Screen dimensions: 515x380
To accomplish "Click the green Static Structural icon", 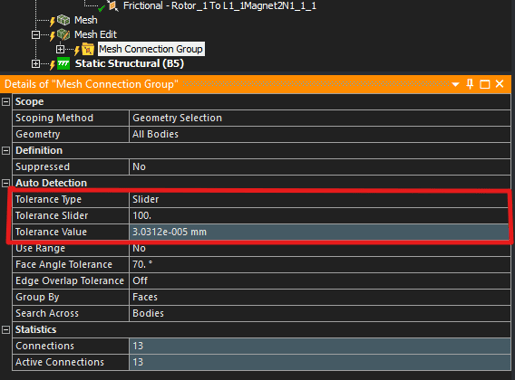I will point(63,63).
